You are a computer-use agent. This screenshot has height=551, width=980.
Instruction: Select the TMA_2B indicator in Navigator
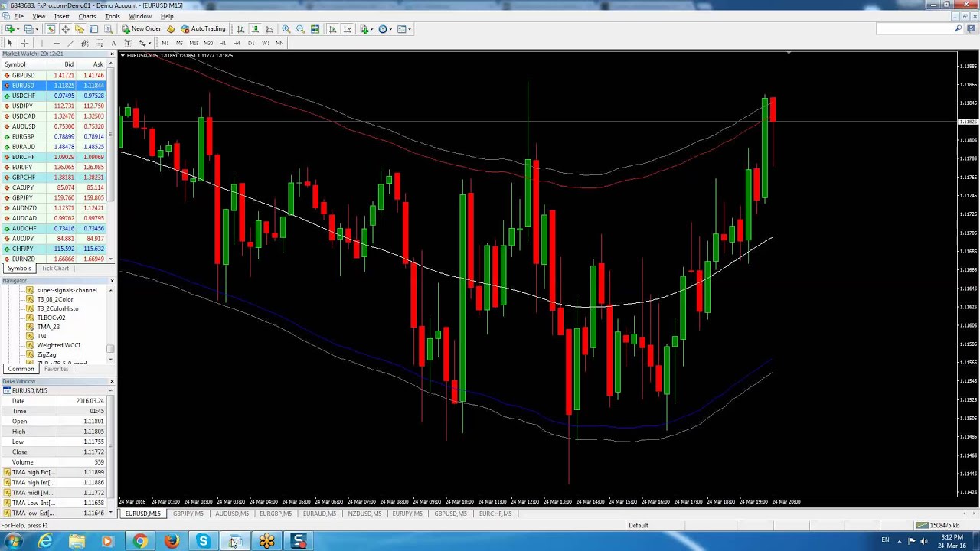48,327
